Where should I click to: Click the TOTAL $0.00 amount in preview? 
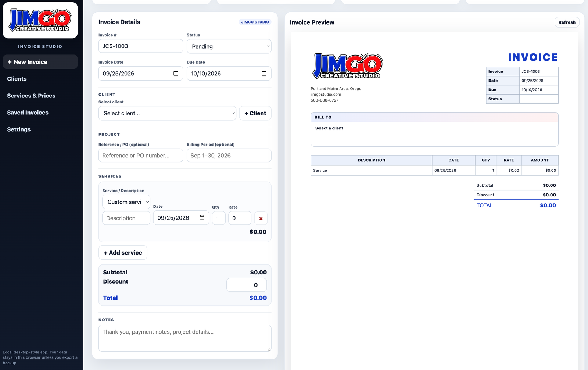pos(548,206)
